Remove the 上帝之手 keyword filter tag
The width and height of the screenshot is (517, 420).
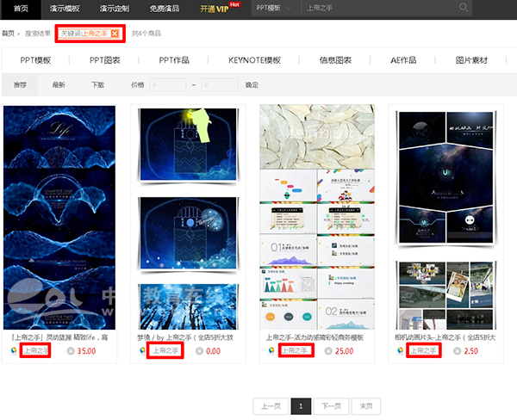tap(115, 34)
